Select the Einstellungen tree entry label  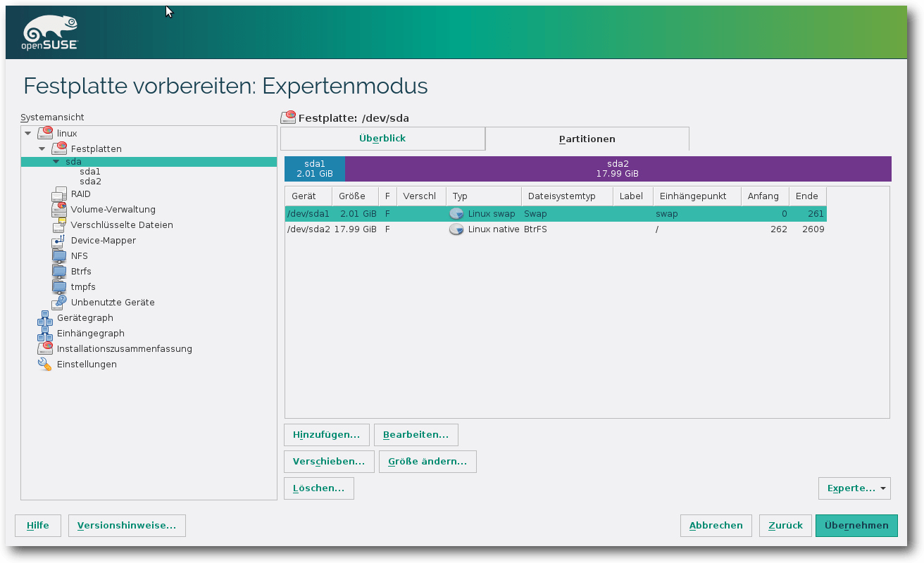(x=87, y=365)
